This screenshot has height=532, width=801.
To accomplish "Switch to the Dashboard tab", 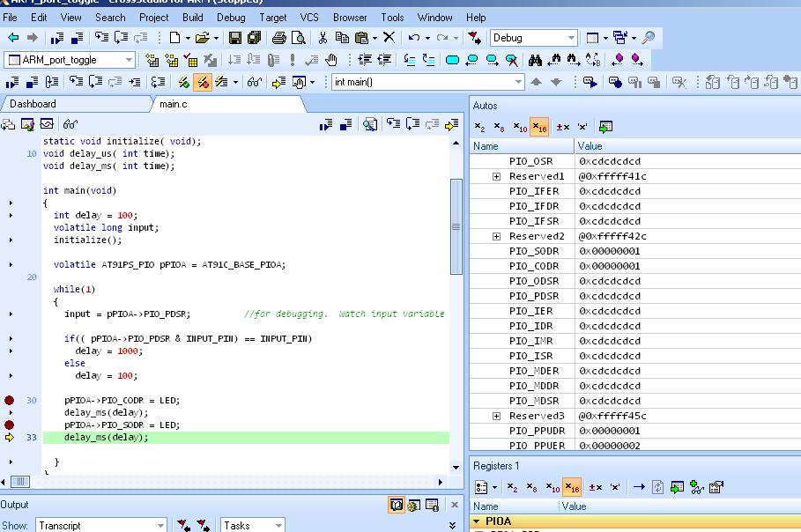I will click(33, 104).
